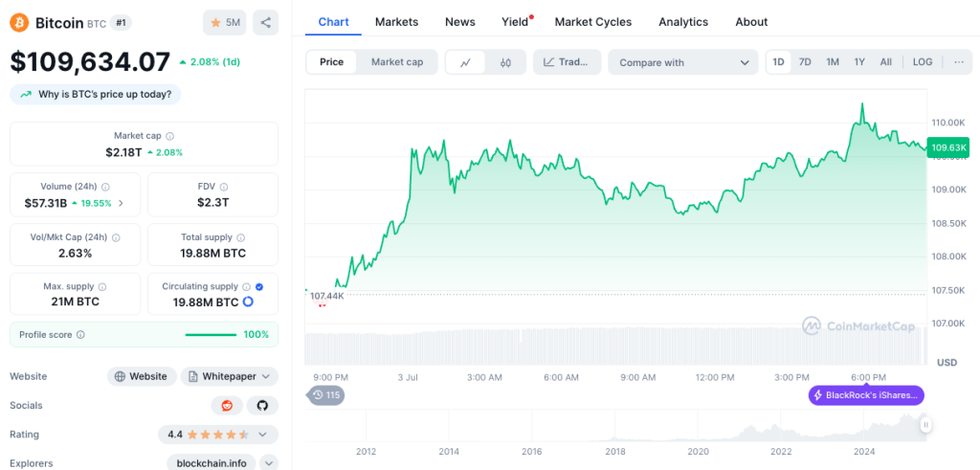Click the $2.3T FDV value
The width and height of the screenshot is (980, 470).
tap(213, 203)
